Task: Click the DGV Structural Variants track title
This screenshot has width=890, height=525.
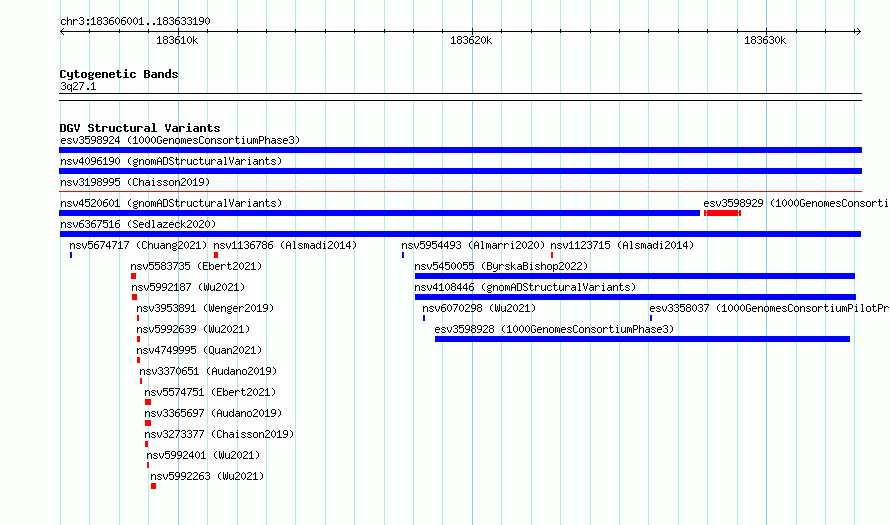Action: (140, 128)
